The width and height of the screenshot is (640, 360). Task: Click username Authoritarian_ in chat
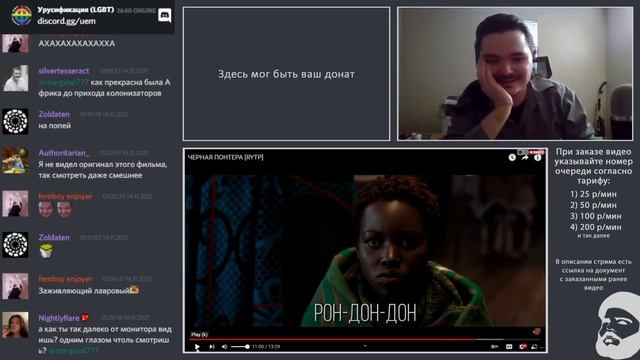(64, 153)
